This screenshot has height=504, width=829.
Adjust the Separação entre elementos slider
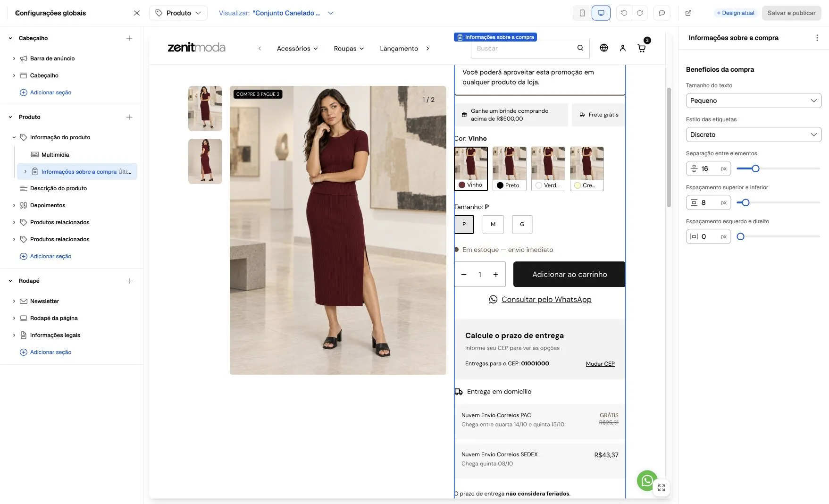[x=755, y=168]
